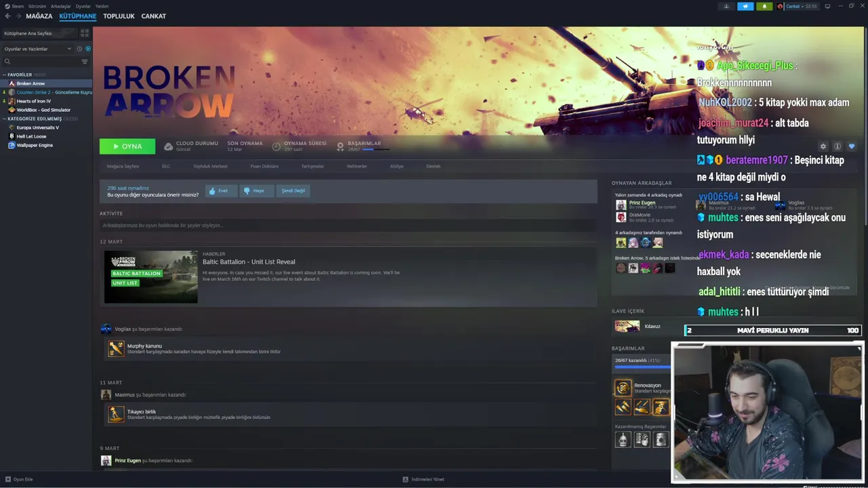This screenshot has height=488, width=868.
Task: Sort the library by recent clock icon
Action: [79, 49]
